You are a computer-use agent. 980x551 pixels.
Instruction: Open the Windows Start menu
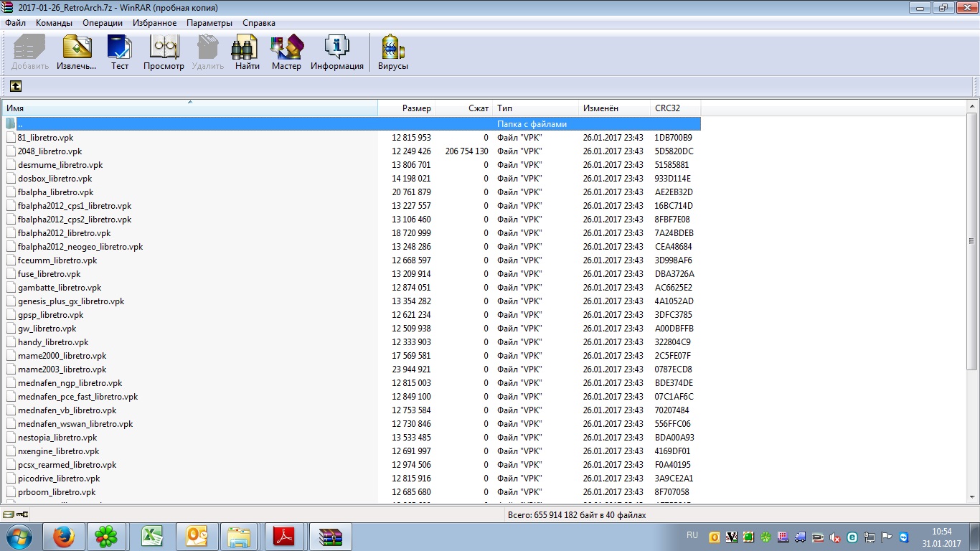[x=19, y=537]
